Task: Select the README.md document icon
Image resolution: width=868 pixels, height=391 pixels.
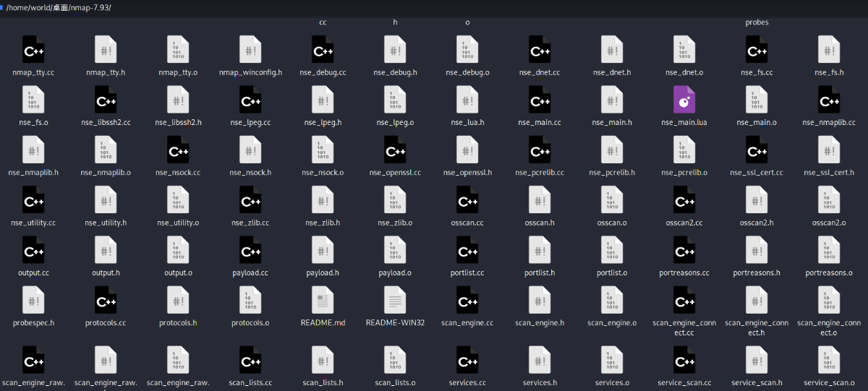Action: click(x=323, y=300)
